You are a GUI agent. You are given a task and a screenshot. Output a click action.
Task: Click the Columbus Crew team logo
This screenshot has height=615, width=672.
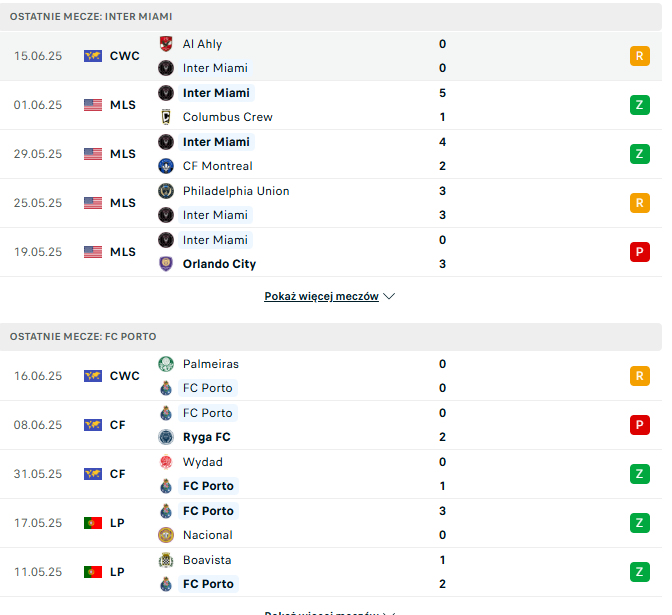click(166, 117)
